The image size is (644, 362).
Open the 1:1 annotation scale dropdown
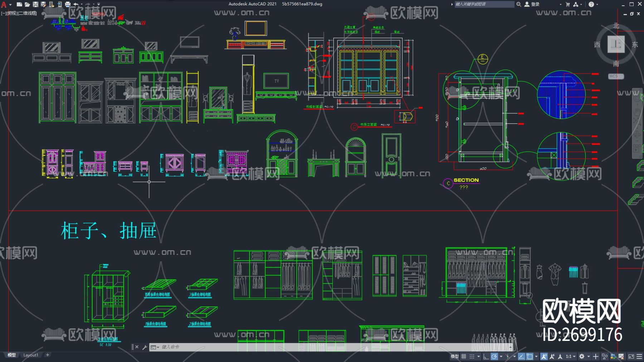pos(570,356)
